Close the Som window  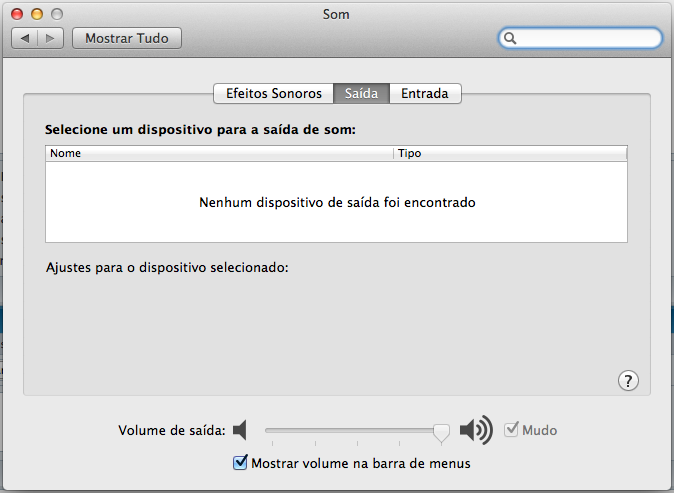[18, 14]
